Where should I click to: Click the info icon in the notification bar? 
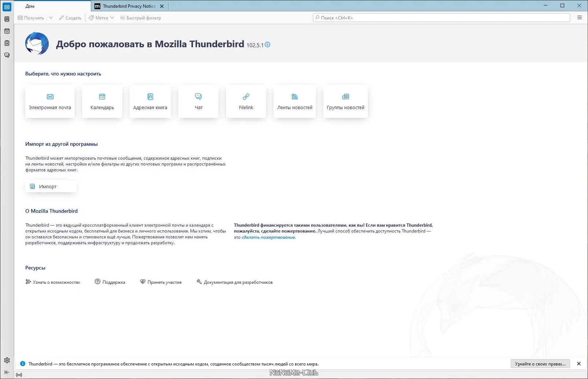23,364
